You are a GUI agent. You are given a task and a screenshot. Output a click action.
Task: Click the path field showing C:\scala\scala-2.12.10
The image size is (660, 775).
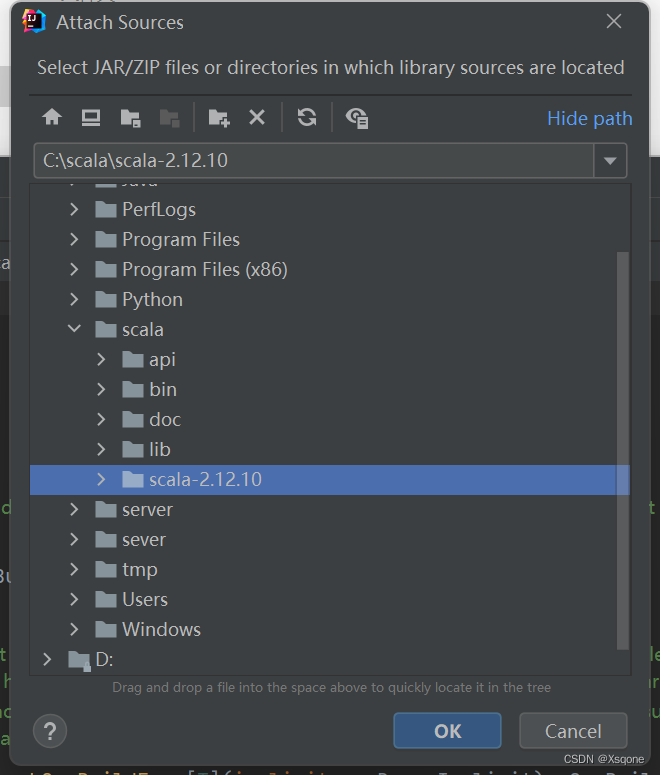[x=313, y=161]
